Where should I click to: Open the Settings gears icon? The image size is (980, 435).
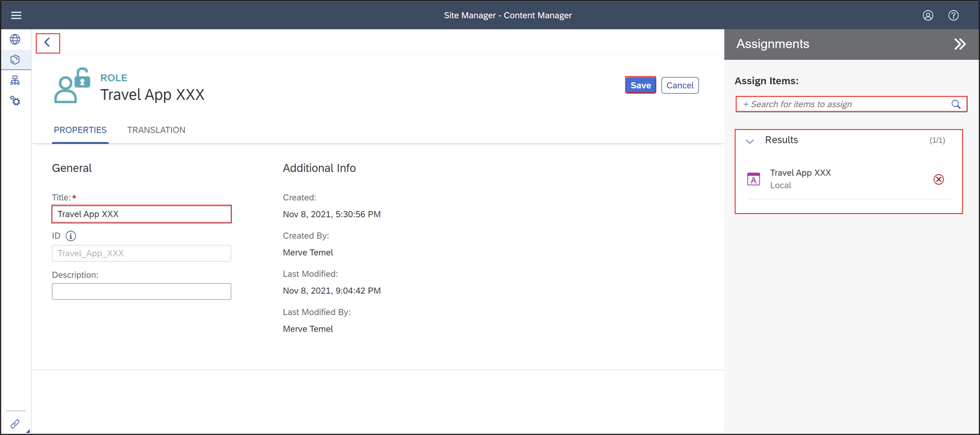15,101
